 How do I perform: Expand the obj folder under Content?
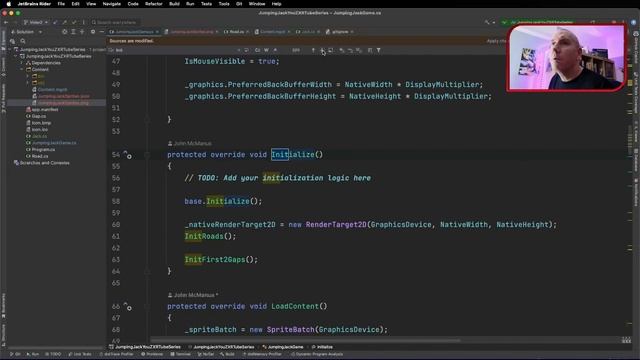click(28, 82)
